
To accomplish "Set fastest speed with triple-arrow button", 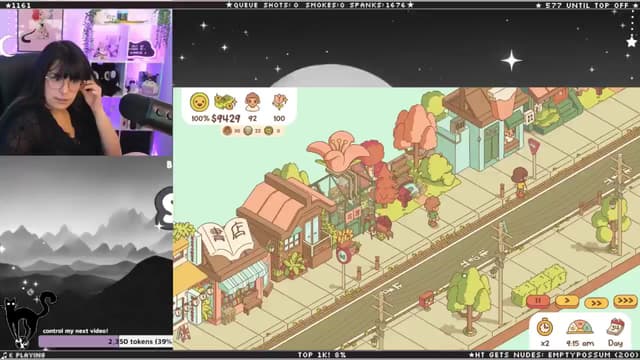I will [x=625, y=301].
